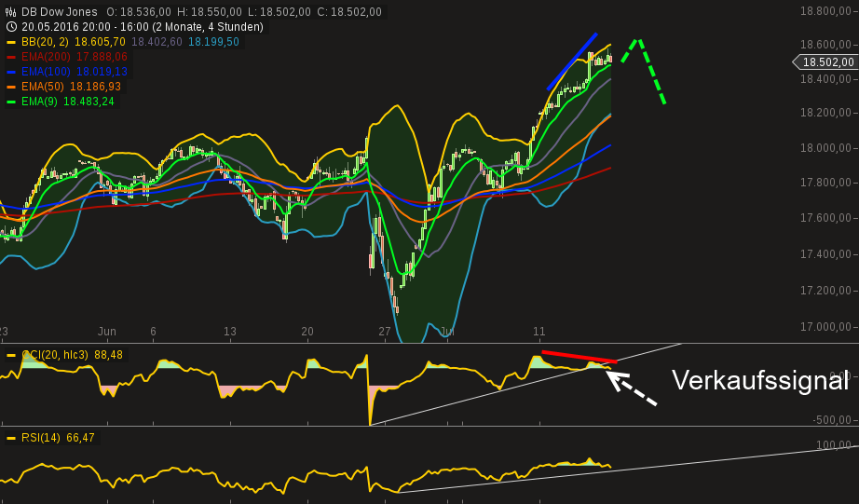Click the high value H: 18.550,00
Image resolution: width=859 pixels, height=504 pixels.
tap(209, 12)
